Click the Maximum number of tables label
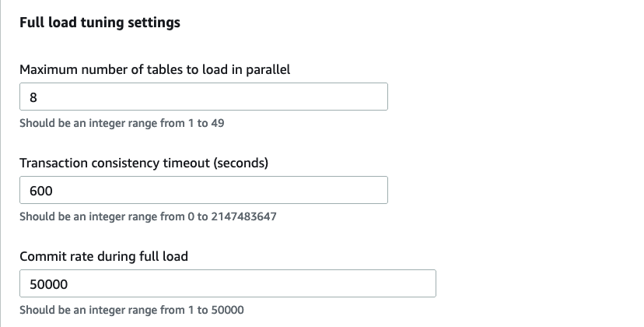 pos(154,69)
